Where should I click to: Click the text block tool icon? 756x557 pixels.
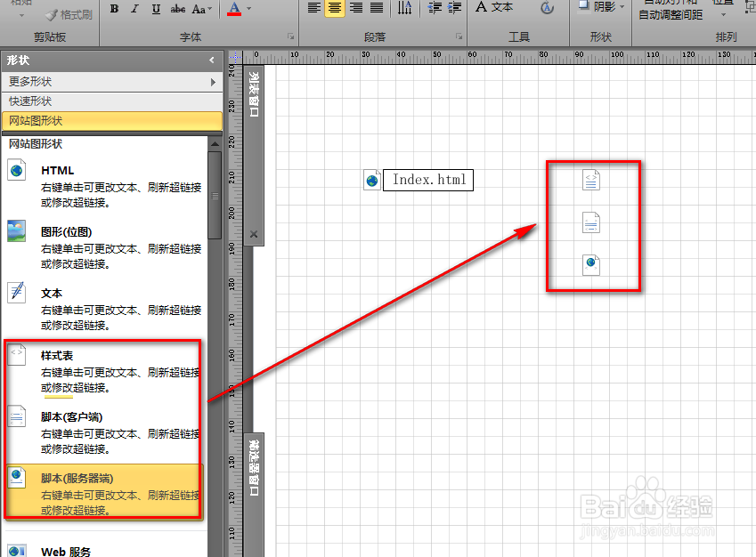548,8
